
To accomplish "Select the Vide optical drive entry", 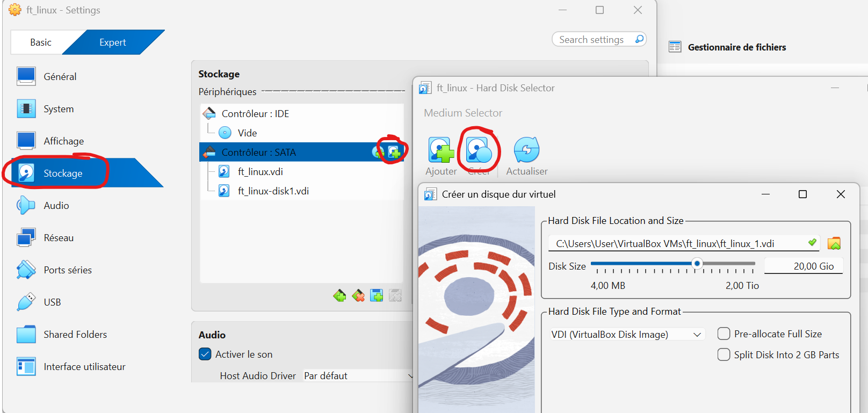I will (302, 133).
